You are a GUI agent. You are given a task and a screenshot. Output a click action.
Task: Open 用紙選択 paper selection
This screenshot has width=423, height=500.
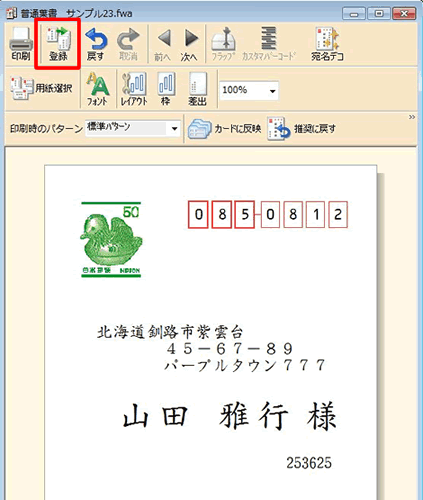click(41, 89)
